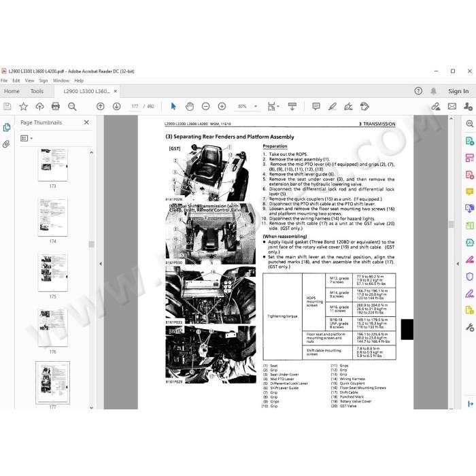The height and width of the screenshot is (476, 476).
Task: Open the Attachments paperclip pane
Action: click(x=6, y=144)
